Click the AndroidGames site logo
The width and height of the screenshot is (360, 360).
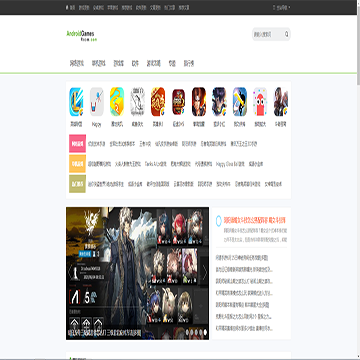pyautogui.click(x=82, y=35)
